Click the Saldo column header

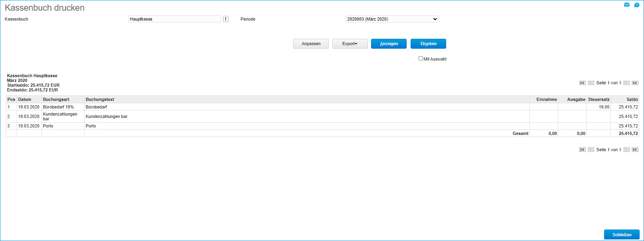632,99
